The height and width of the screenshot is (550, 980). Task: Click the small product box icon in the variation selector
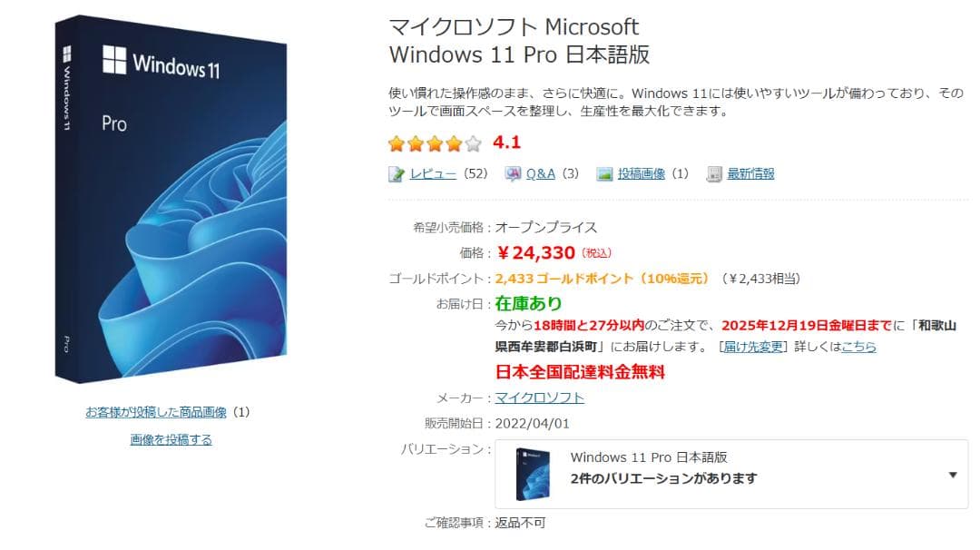(x=532, y=473)
